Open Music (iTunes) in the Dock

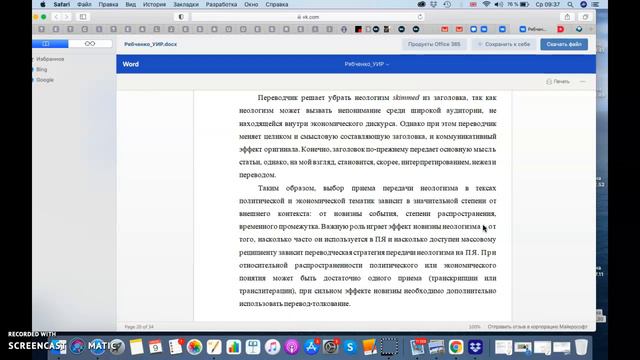coord(272,347)
